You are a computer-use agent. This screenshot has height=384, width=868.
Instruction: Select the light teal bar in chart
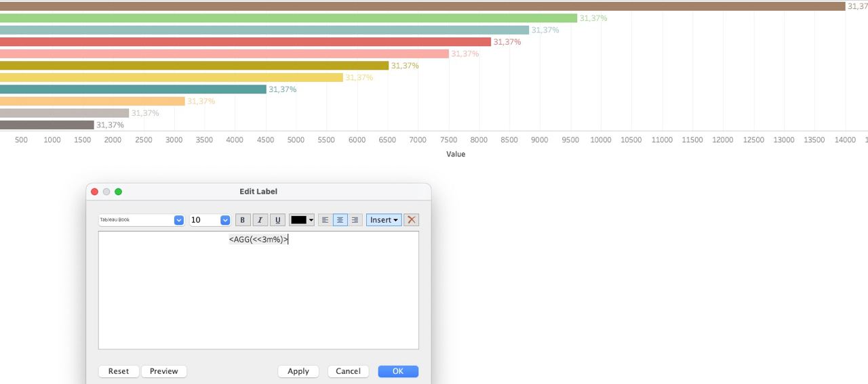pos(264,30)
